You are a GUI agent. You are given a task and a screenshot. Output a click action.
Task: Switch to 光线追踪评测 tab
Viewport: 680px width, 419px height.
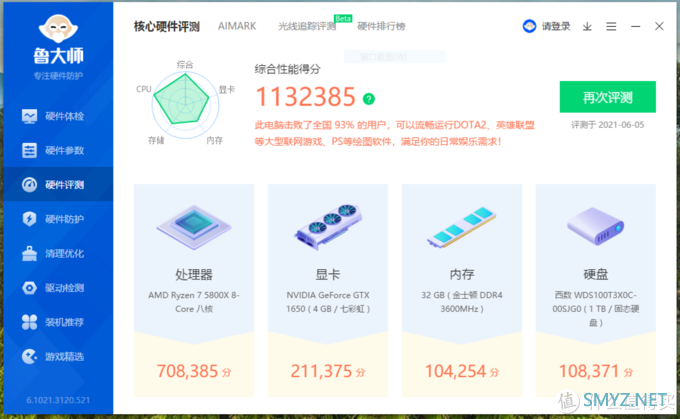(x=307, y=26)
